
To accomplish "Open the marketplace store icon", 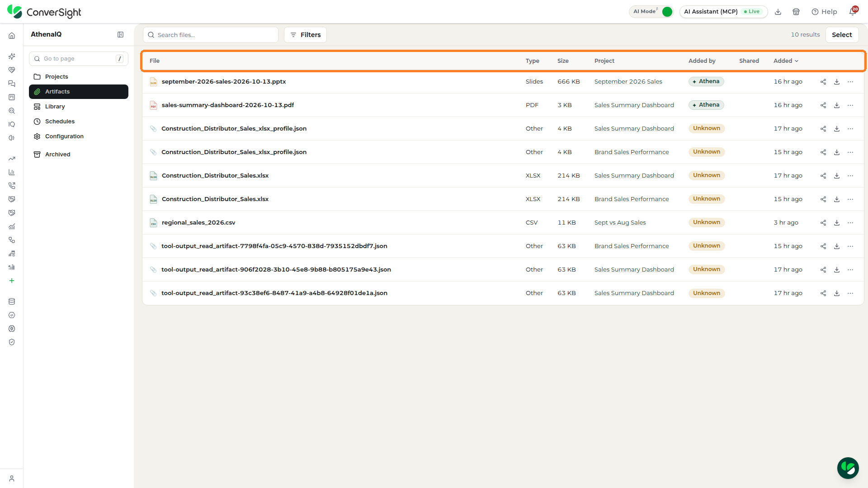I will (x=796, y=12).
